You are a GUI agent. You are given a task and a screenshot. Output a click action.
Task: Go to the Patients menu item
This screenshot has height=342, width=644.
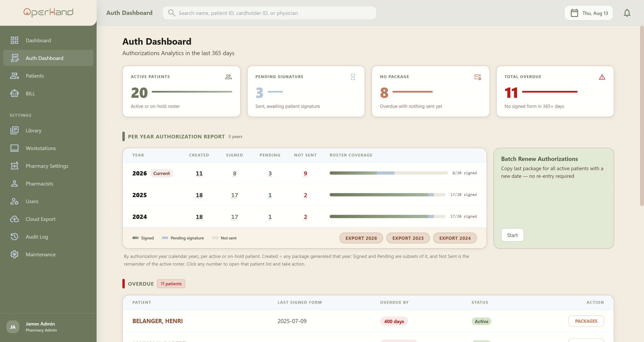coord(48,76)
